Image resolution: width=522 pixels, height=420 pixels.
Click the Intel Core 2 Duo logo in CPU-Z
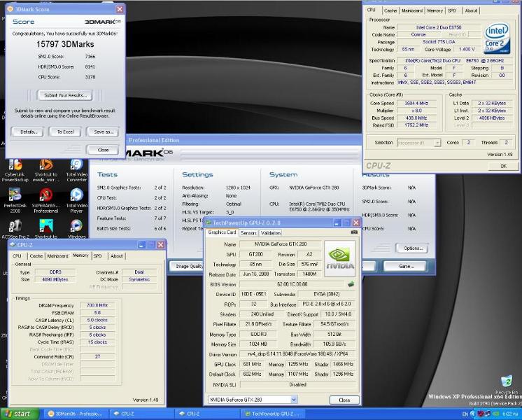[x=497, y=38]
